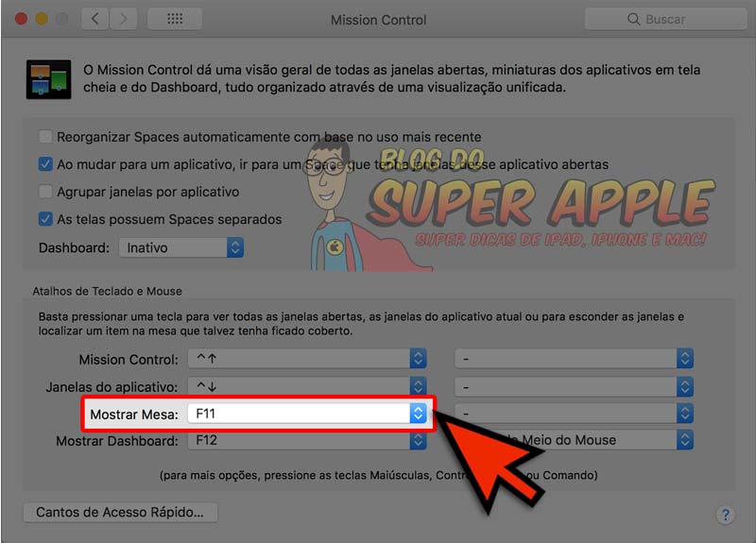Click the Mission Control preference pane icon
The height and width of the screenshot is (543, 756).
point(49,79)
